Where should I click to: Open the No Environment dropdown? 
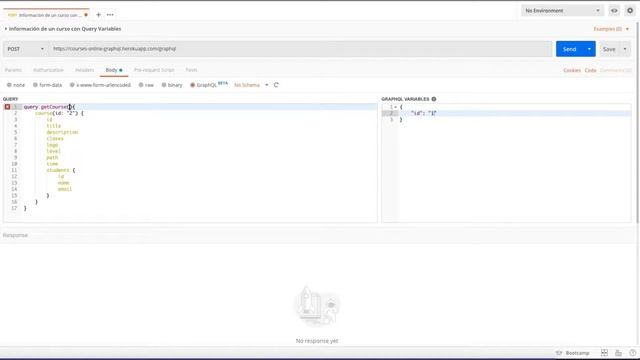[562, 11]
